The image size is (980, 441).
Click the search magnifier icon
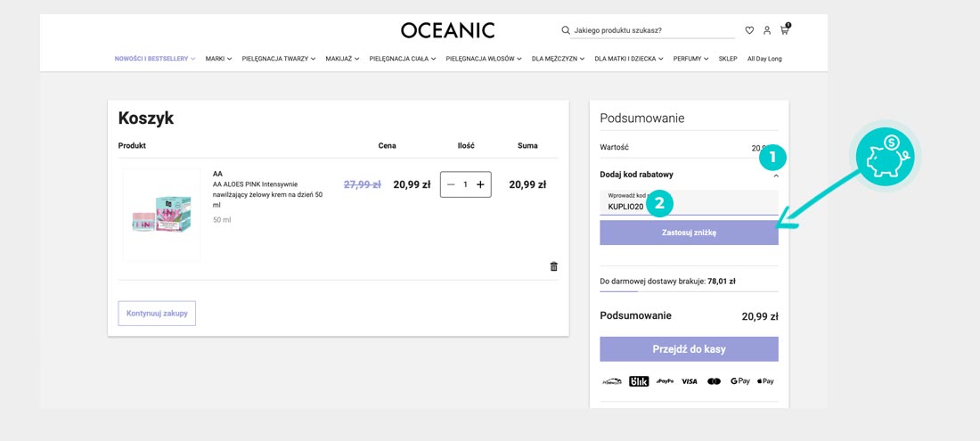pyautogui.click(x=566, y=30)
